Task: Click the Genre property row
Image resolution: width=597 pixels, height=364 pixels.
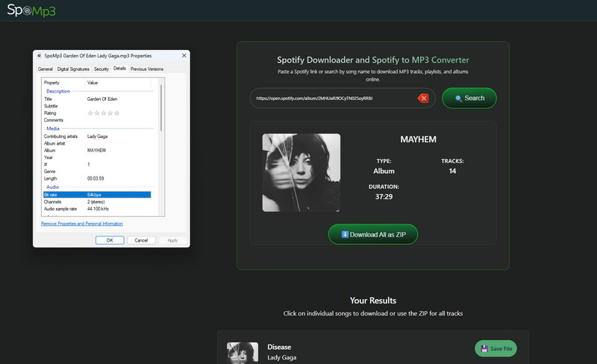Action: coord(97,172)
